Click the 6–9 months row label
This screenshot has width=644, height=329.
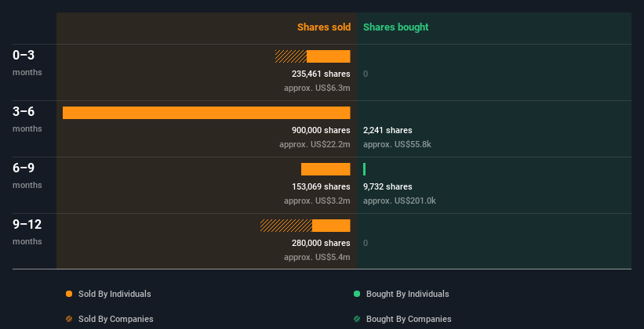pyautogui.click(x=27, y=175)
